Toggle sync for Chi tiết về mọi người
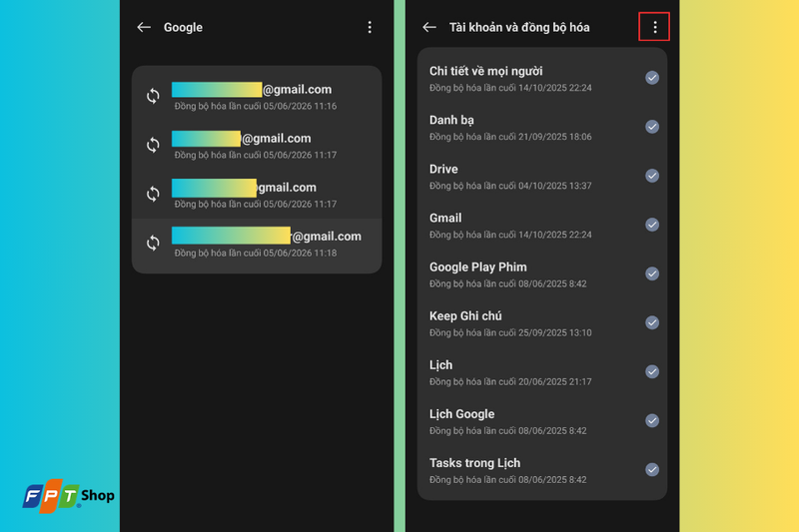The width and height of the screenshot is (799, 532). coord(652,78)
